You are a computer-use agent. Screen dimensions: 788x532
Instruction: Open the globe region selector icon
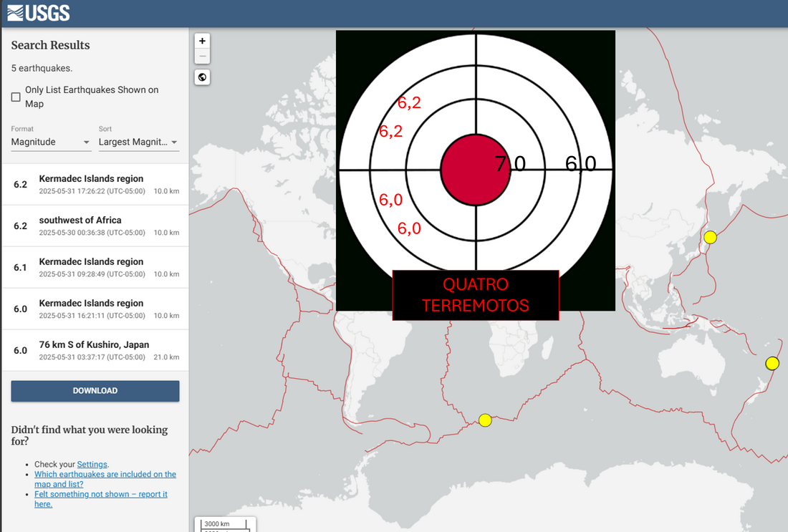tap(202, 77)
